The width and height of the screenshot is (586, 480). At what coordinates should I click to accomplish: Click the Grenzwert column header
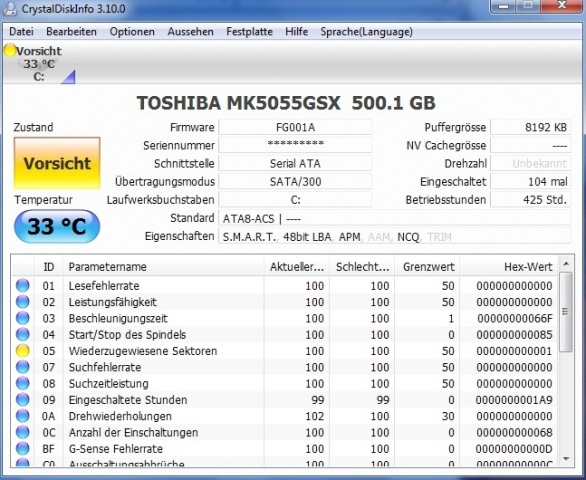pos(427,267)
